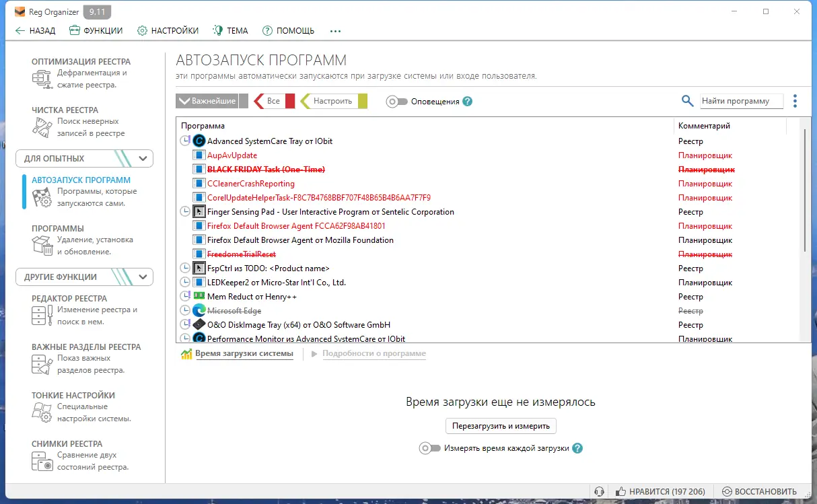817x504 pixels.
Task: Open the overflow menu with three dots in top menu
Action: 335,31
